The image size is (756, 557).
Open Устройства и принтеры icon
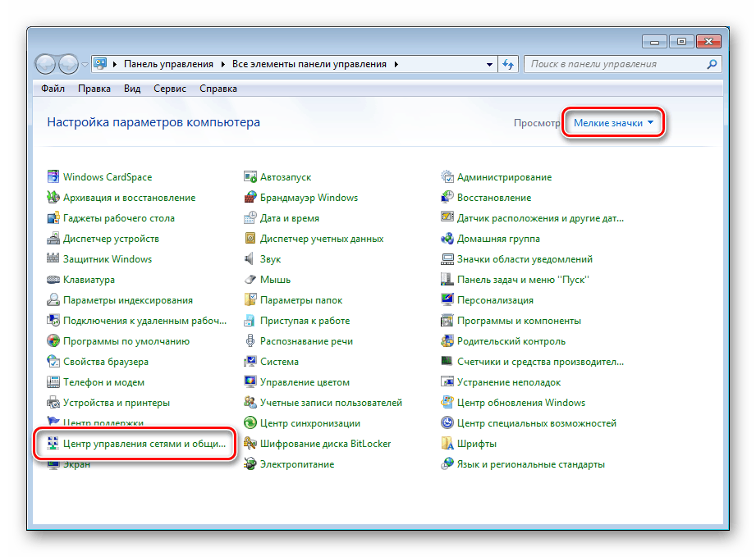click(53, 402)
